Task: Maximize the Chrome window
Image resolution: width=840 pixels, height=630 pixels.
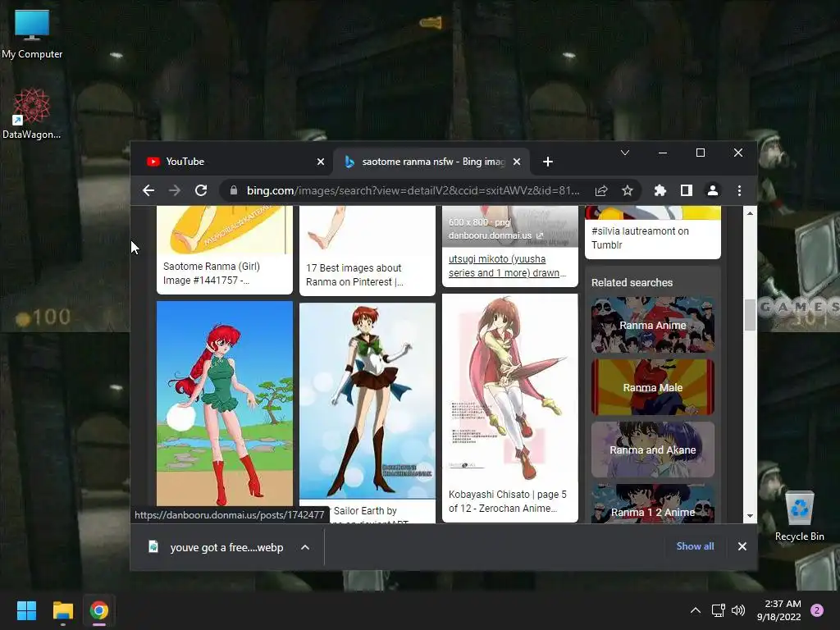Action: (x=701, y=153)
